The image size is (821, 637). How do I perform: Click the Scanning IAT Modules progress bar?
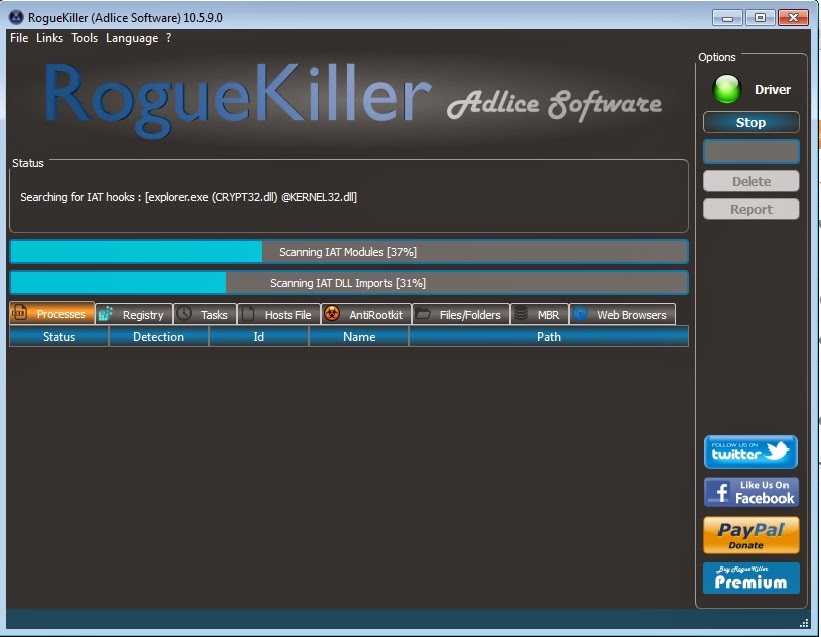tap(349, 252)
